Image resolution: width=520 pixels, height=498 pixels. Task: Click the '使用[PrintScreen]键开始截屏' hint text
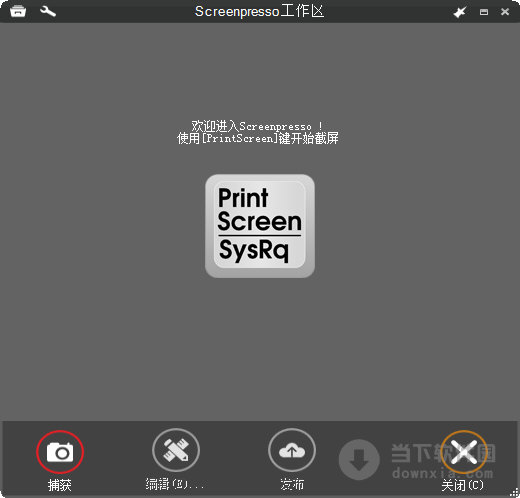pos(258,138)
